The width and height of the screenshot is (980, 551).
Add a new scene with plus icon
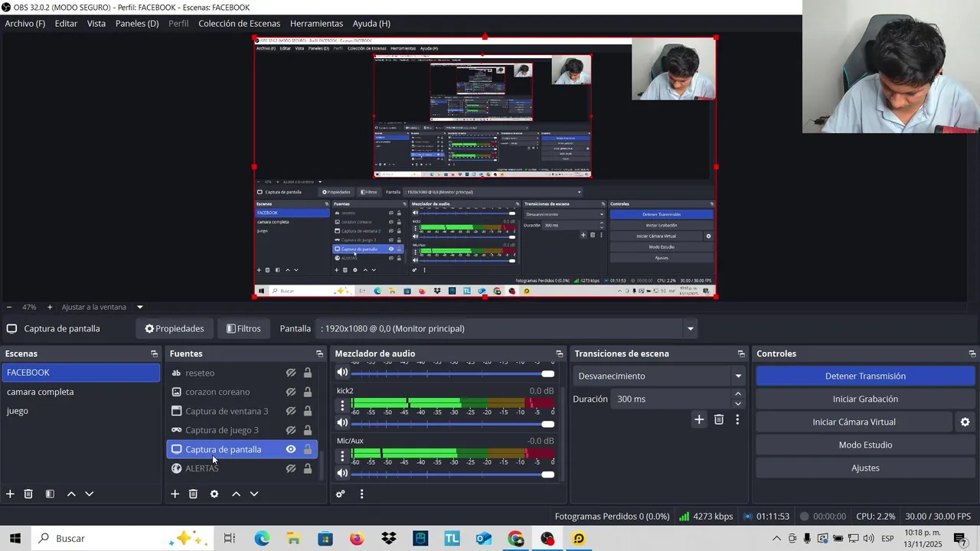point(10,494)
